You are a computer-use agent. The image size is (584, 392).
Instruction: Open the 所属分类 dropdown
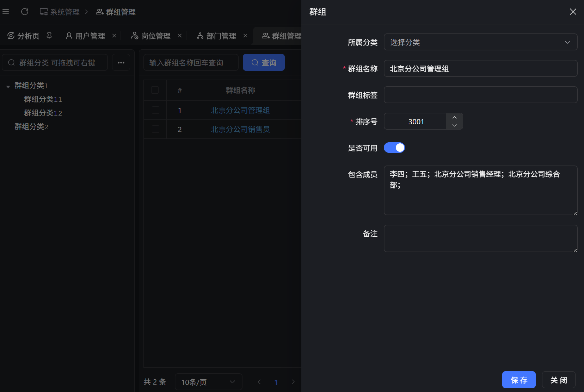click(480, 42)
